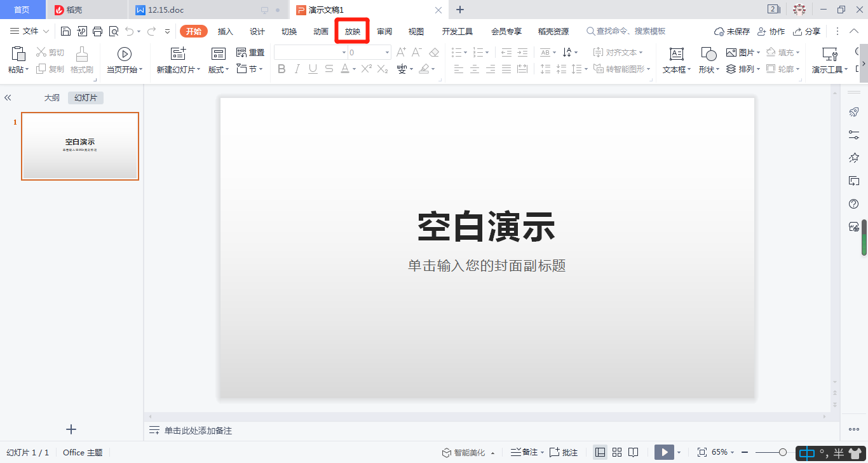Screen dimensions: 868x463
Task: Click the Shapes (形状) icon
Action: [709, 54]
